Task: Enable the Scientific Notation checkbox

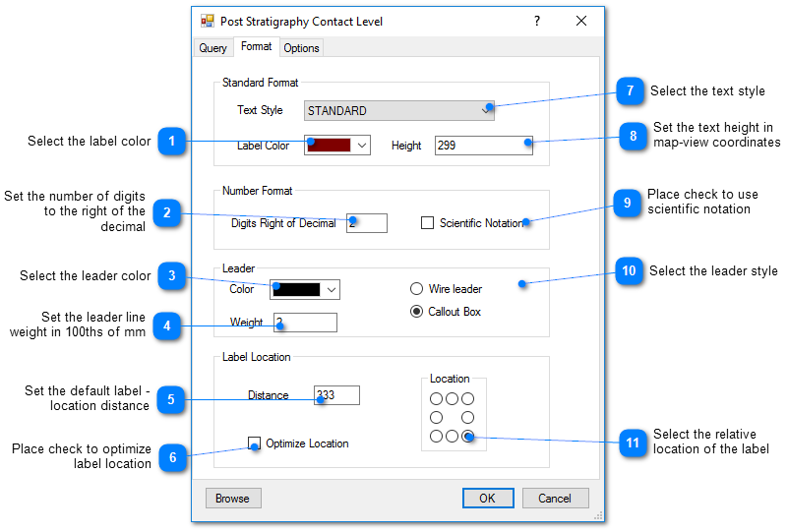Action: click(x=427, y=223)
